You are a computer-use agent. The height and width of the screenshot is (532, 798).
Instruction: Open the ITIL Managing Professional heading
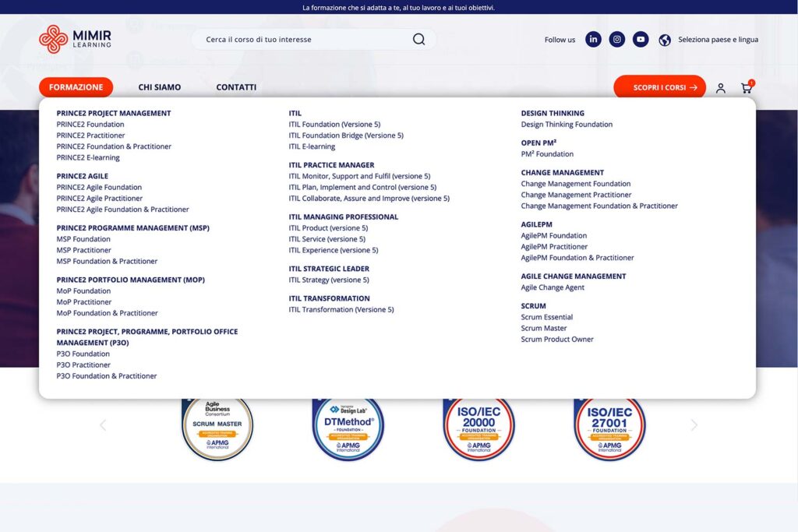pos(344,217)
